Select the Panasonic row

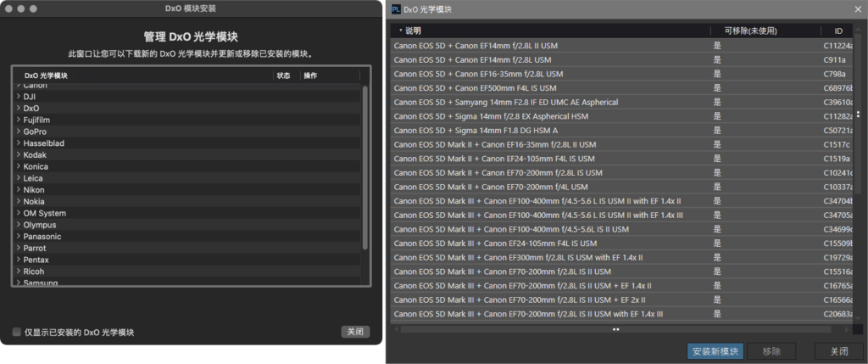pyautogui.click(x=186, y=236)
